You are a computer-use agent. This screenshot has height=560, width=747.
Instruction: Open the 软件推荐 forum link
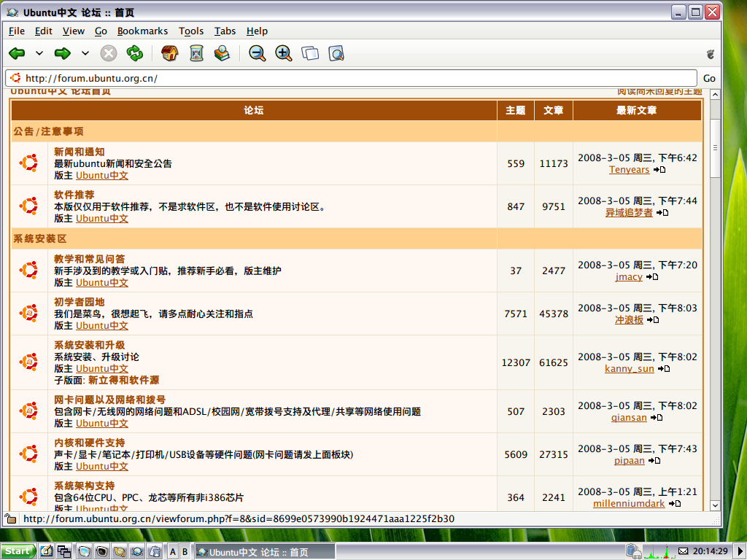74,195
